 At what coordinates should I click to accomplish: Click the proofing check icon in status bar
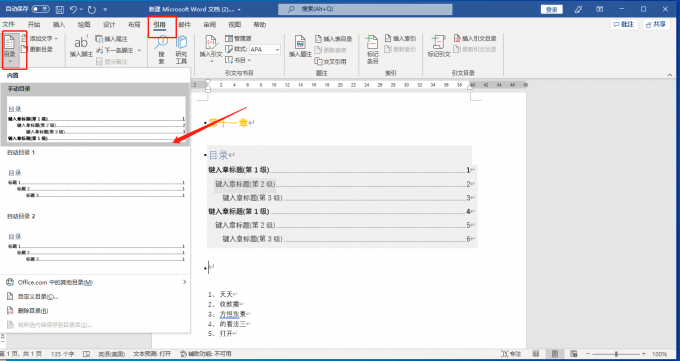pyautogui.click(x=86, y=354)
